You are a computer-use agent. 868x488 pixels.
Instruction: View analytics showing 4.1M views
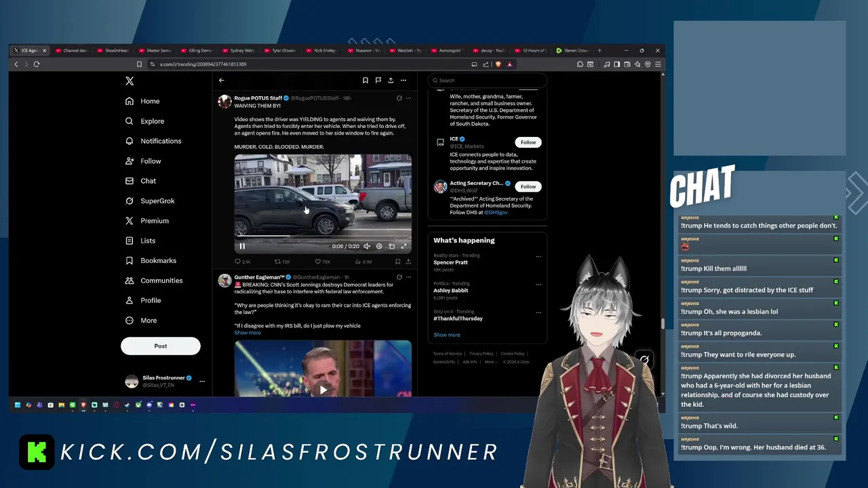coord(363,262)
